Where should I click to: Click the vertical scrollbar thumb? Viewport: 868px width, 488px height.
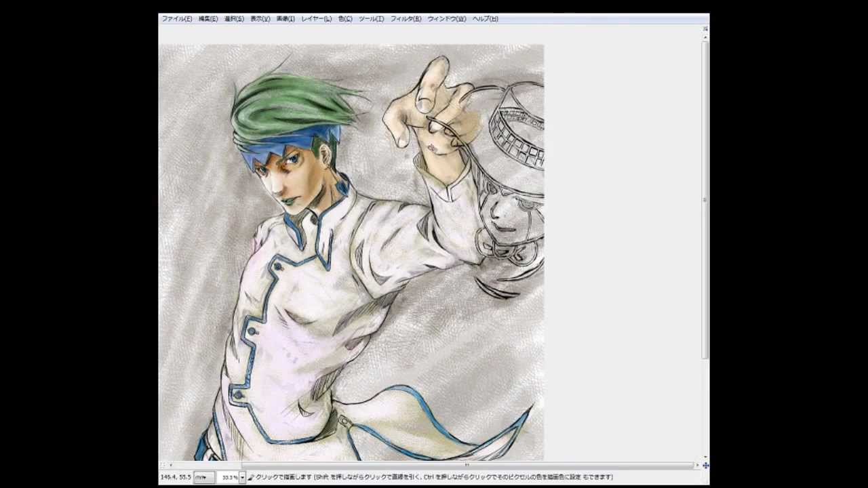[706, 200]
